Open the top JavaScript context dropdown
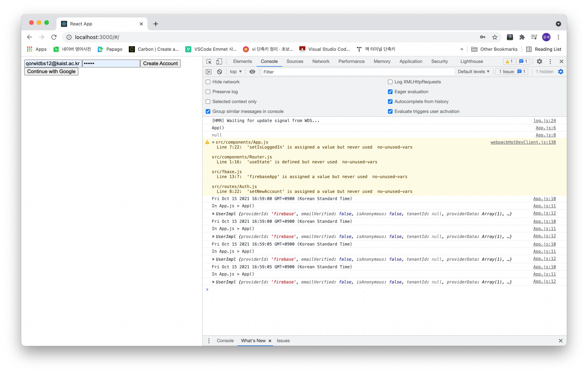Viewport: 588px width, 374px height. coord(235,72)
